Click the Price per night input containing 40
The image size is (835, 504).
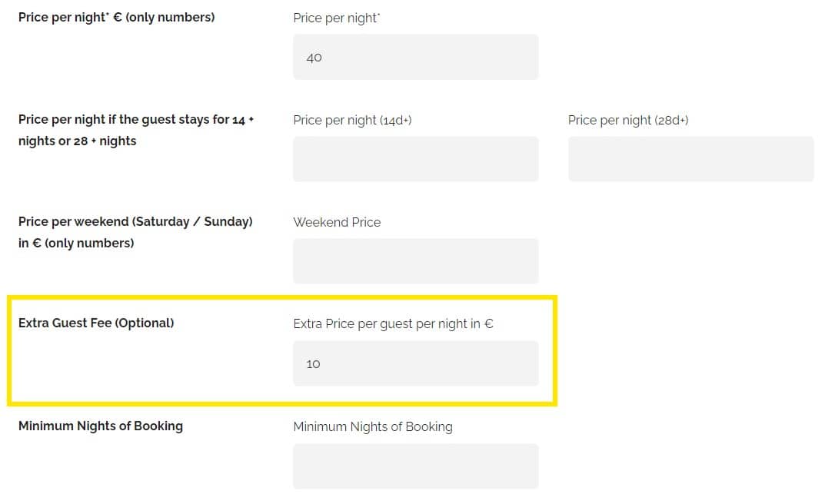415,57
